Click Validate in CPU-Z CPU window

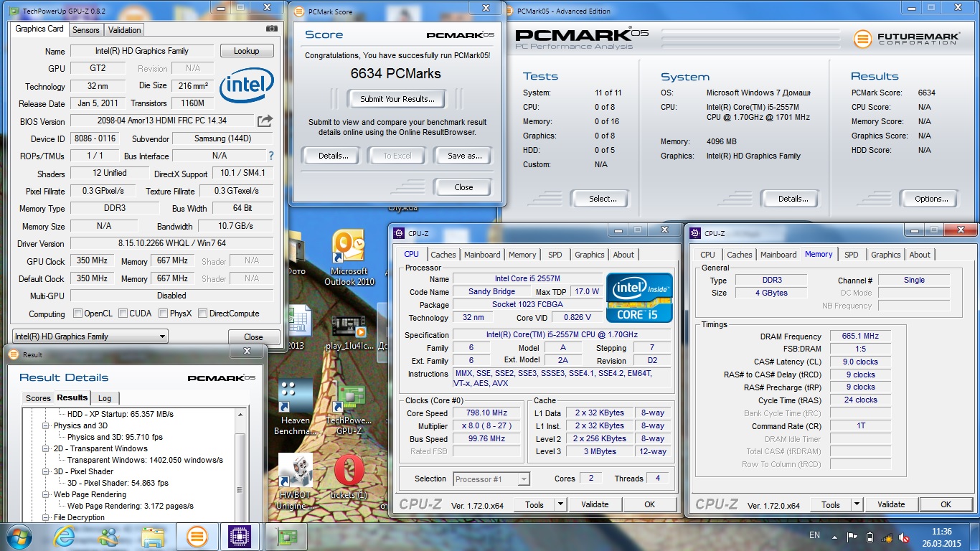pos(595,504)
